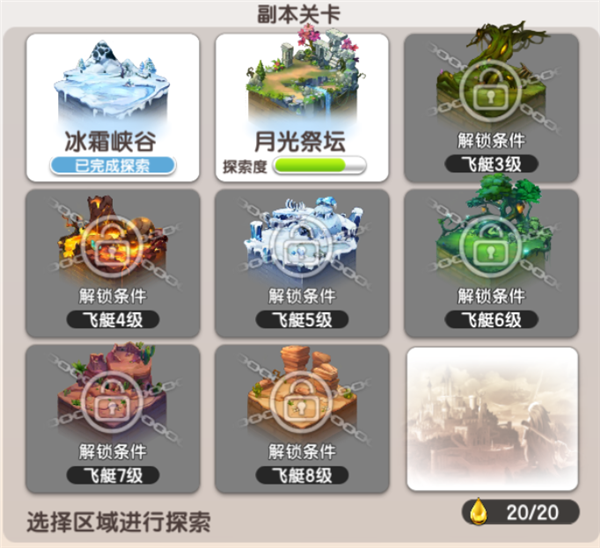Click the 飞艇8级 unlock condition label
The height and width of the screenshot is (548, 600).
(302, 475)
